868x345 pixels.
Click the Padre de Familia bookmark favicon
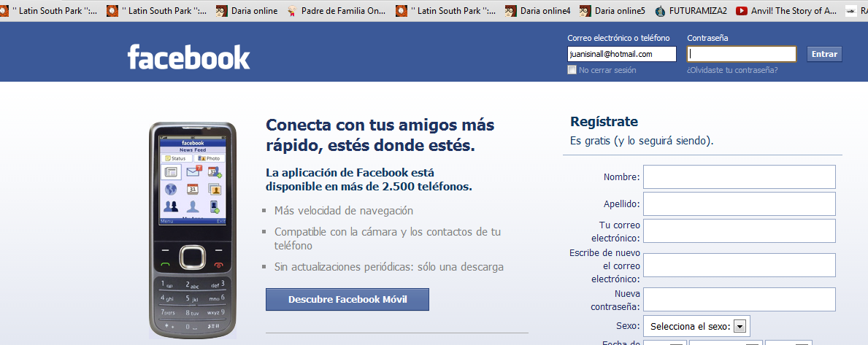pos(291,10)
